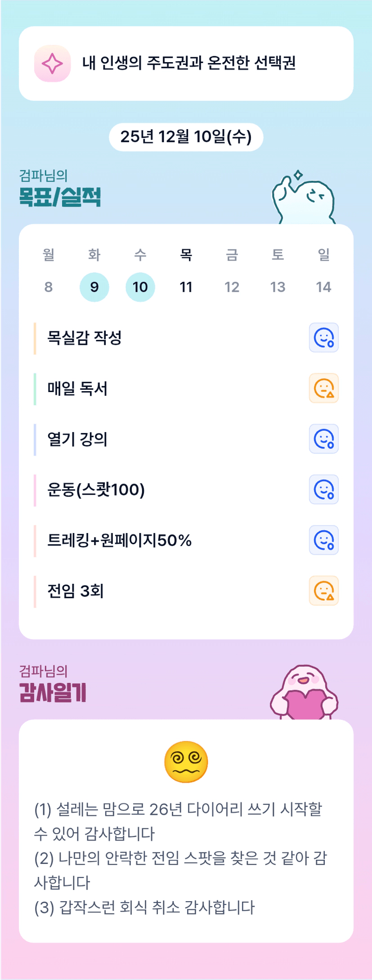Click orange face icon for 매일 독서
The image size is (372, 980).
[323, 388]
